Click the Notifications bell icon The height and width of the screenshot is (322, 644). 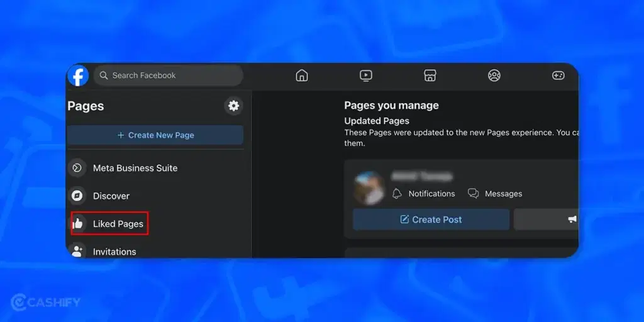coord(397,194)
